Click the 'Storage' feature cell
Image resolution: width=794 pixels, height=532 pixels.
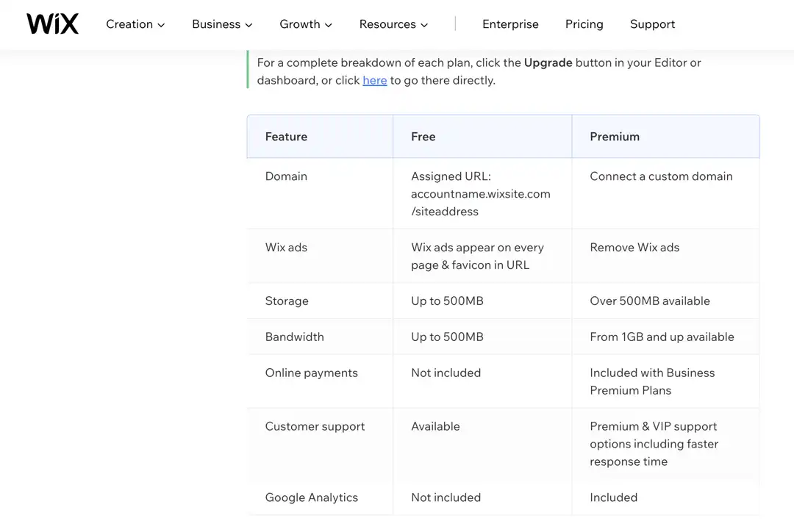pos(320,301)
